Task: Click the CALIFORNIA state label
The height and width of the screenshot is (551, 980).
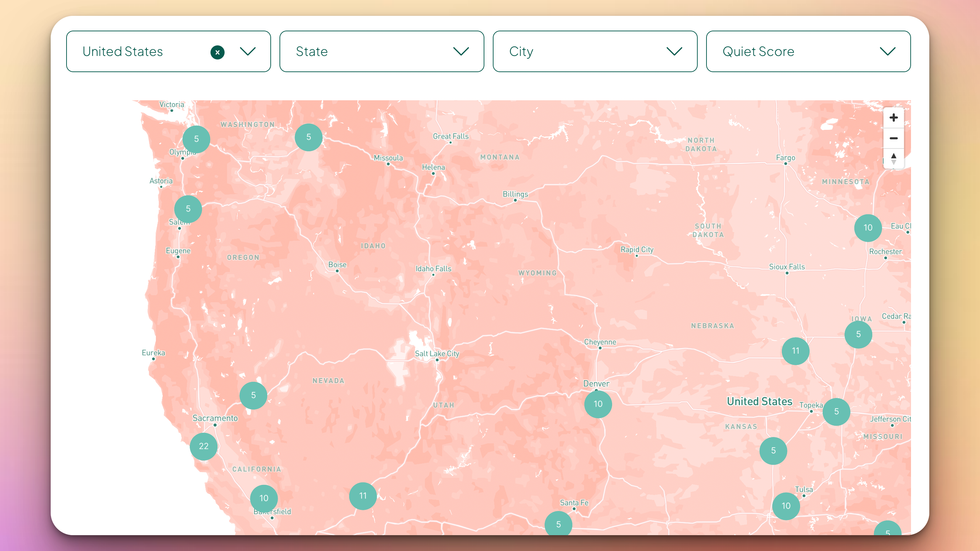Action: pos(257,469)
